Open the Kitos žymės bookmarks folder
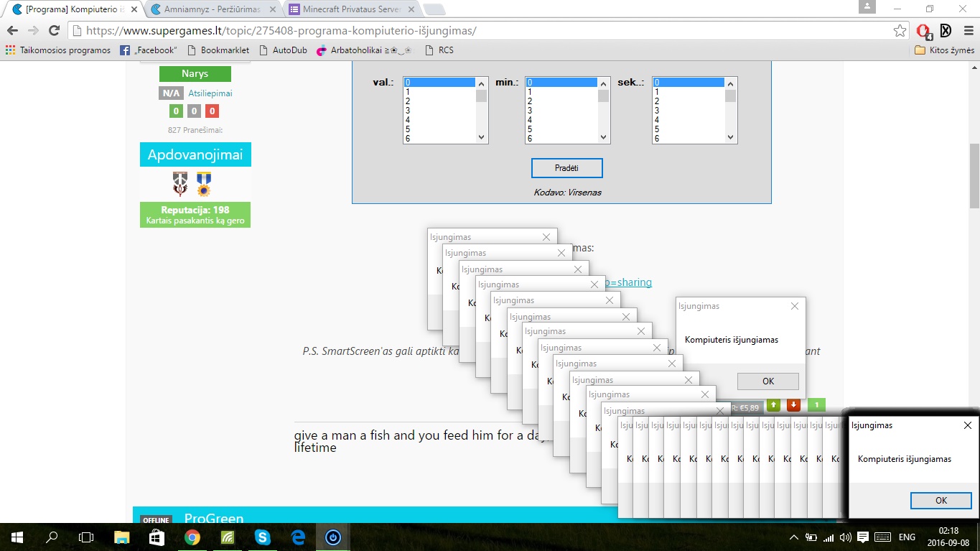 944,50
